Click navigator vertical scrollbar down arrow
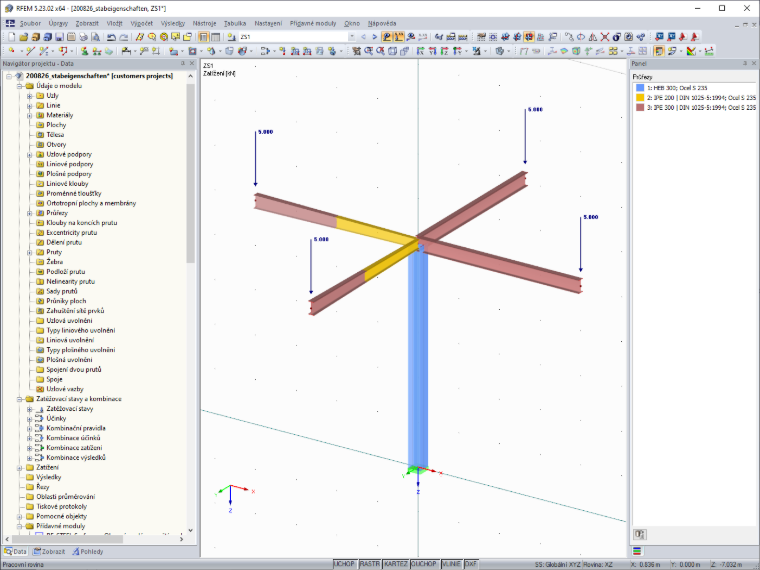Screen dimensions: 760x570 click(190, 530)
